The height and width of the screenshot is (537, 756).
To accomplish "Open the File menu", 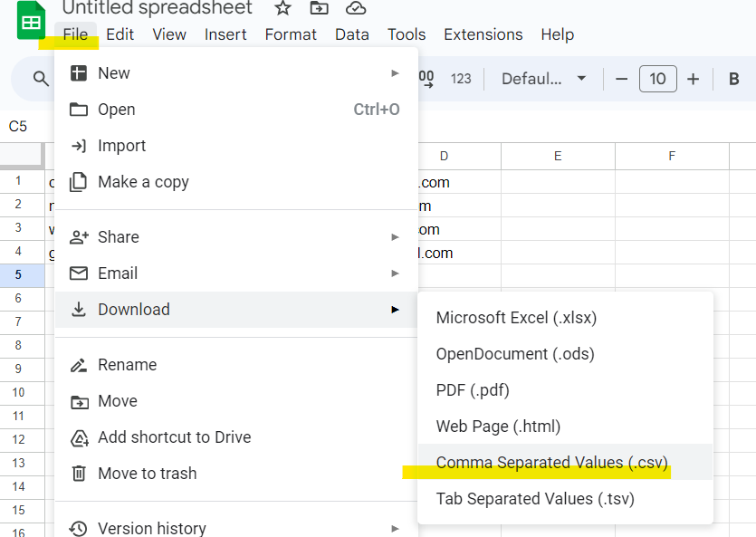I will click(x=75, y=34).
